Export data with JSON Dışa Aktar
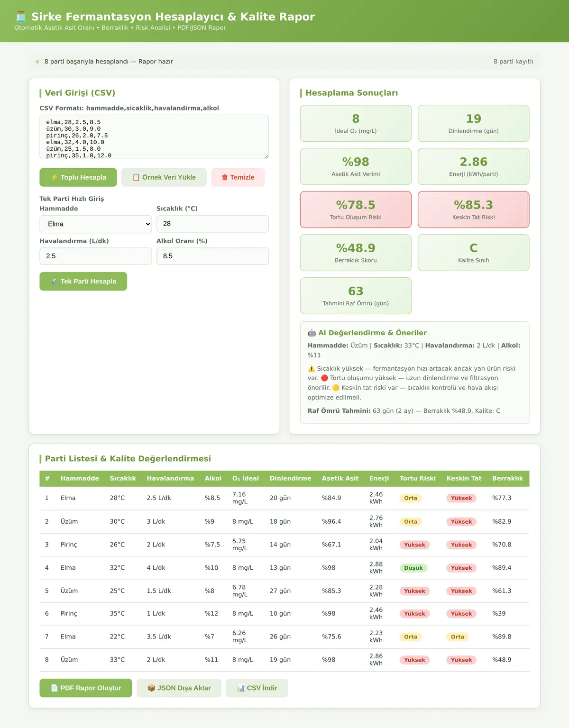 (179, 688)
